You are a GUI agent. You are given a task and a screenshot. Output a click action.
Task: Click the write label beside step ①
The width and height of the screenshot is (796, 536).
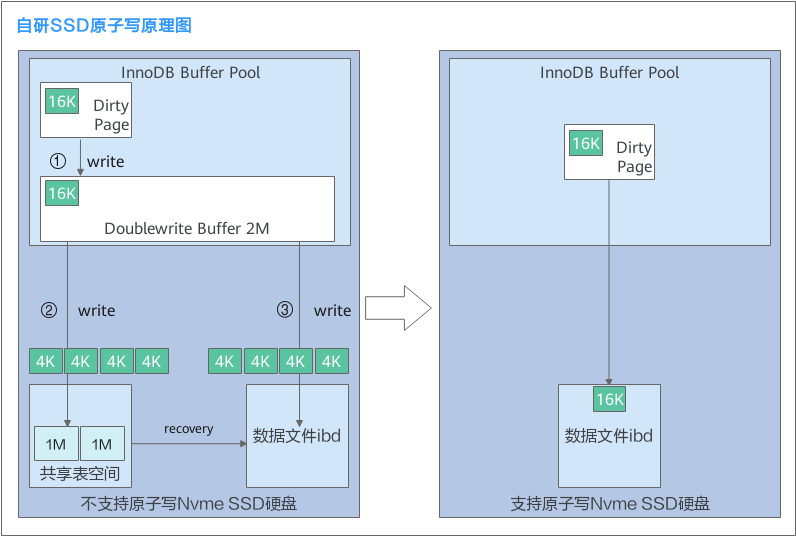coord(106,161)
